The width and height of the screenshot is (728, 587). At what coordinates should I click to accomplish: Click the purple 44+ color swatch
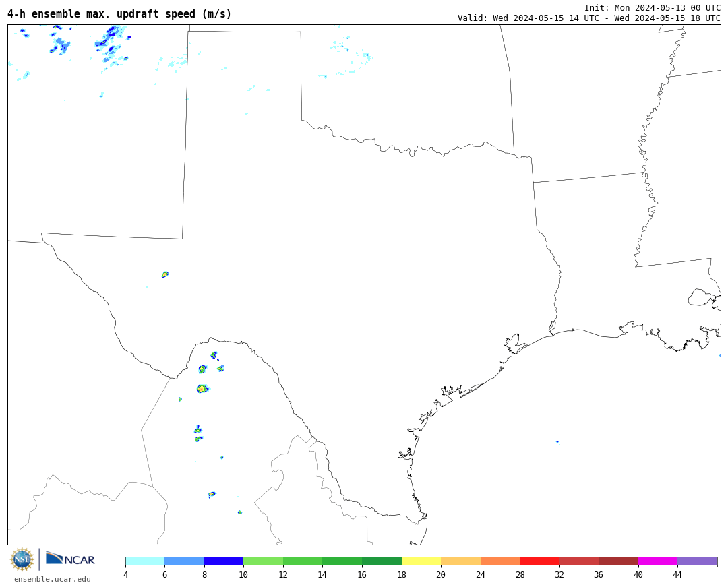pyautogui.click(x=698, y=561)
